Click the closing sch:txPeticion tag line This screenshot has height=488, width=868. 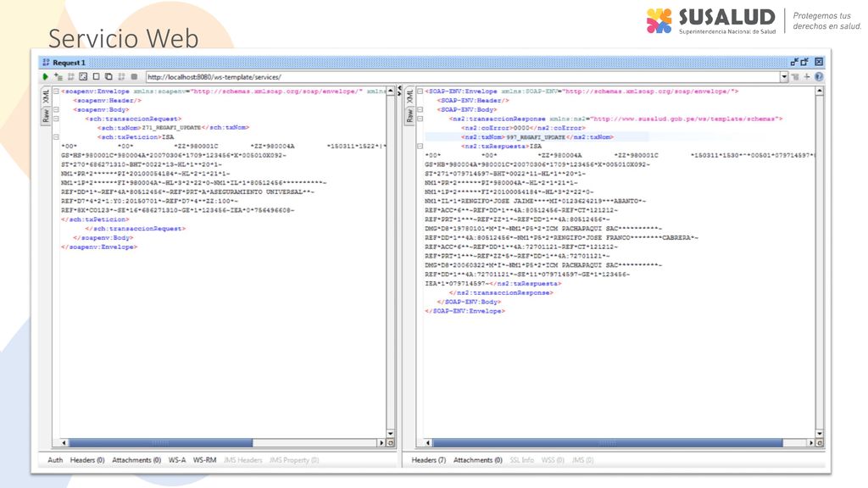95,219
